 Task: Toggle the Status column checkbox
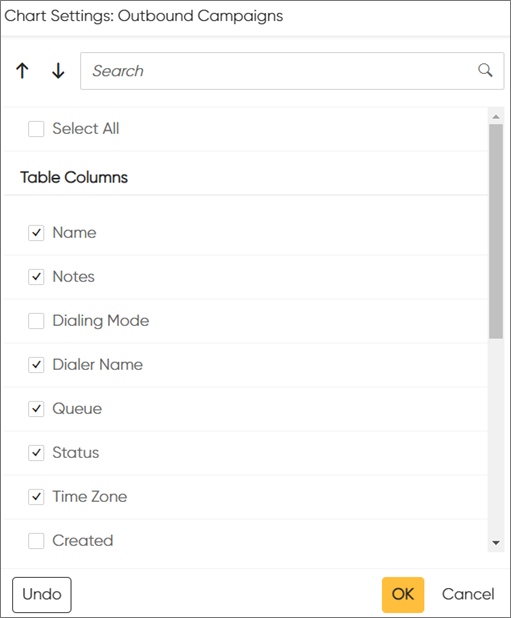(36, 453)
